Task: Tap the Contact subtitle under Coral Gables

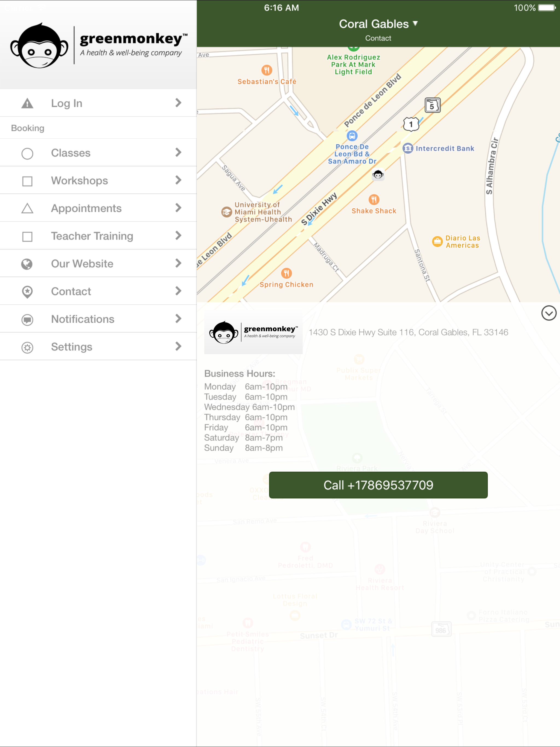Action: [378, 38]
